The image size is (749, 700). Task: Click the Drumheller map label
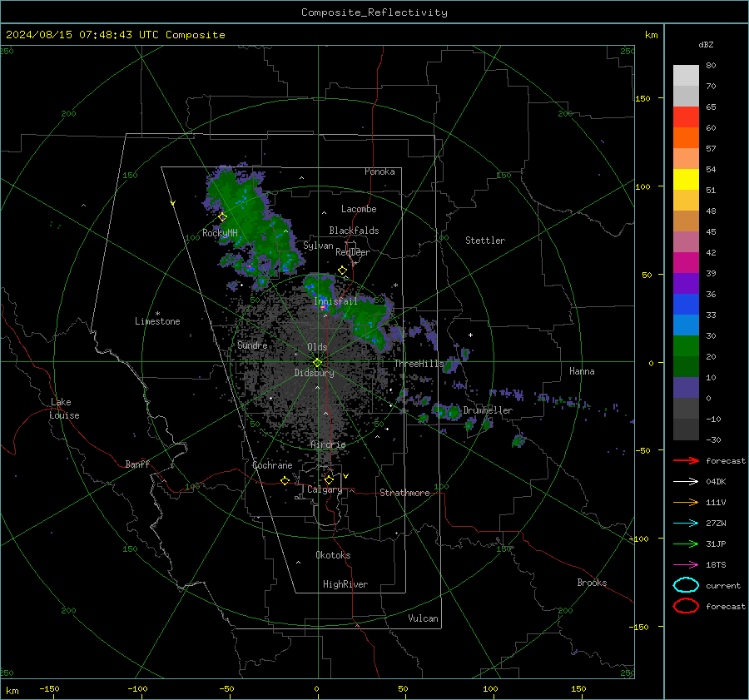click(x=488, y=410)
